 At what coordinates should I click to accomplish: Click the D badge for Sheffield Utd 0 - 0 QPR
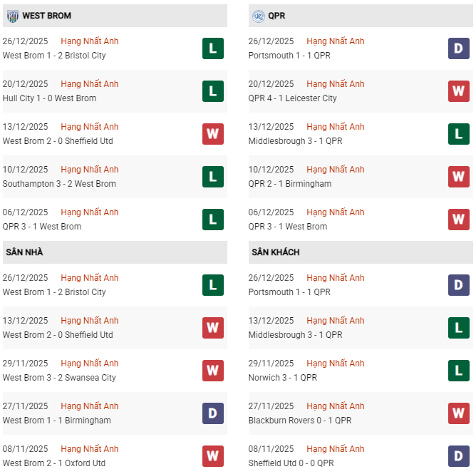(x=458, y=456)
